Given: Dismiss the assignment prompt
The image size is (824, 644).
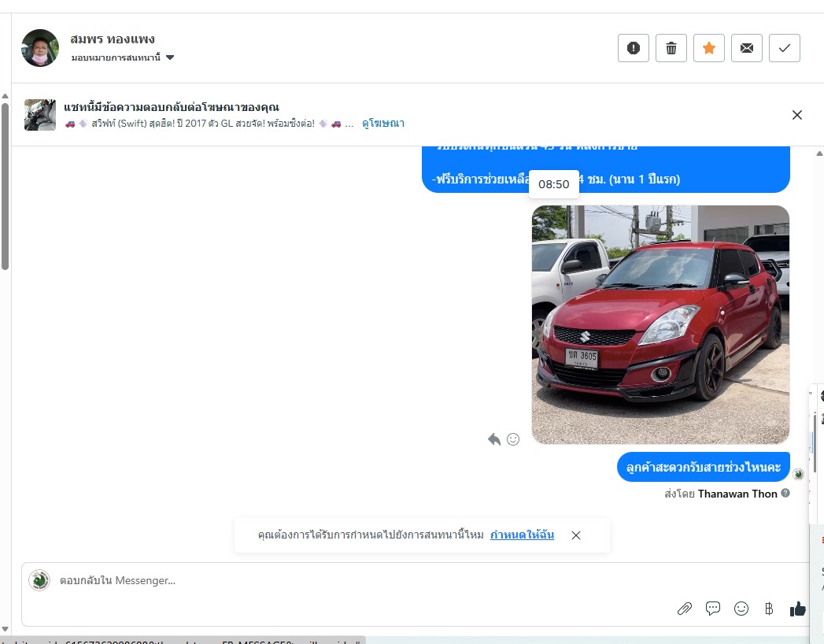Looking at the screenshot, I should pyautogui.click(x=576, y=535).
